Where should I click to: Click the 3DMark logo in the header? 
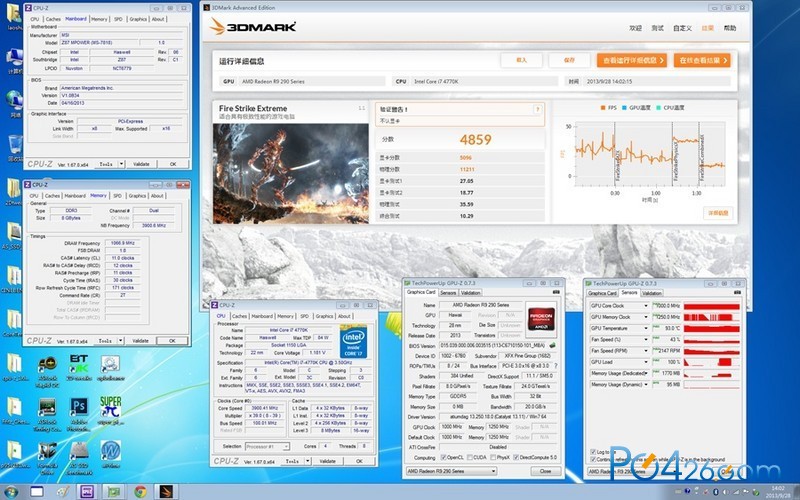253,27
